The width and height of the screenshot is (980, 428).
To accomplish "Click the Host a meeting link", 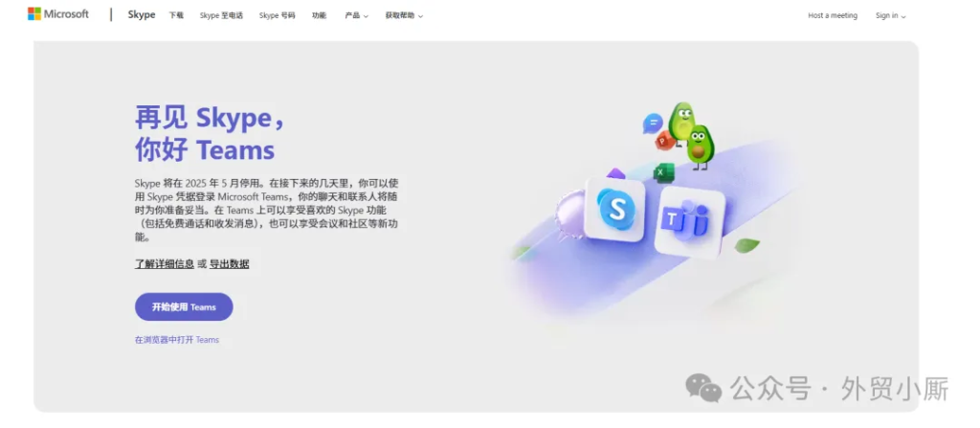I will 833,15.
